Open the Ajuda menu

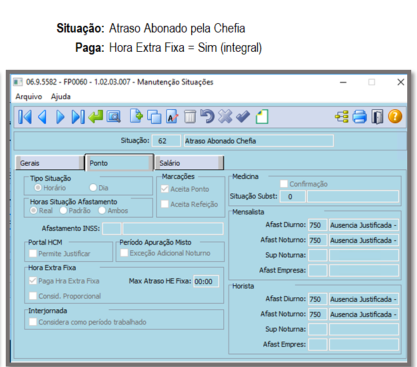tap(61, 97)
